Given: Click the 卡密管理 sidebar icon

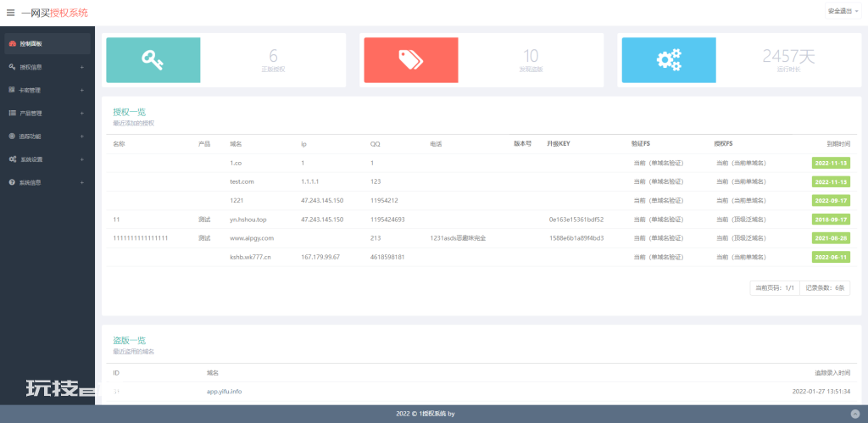Looking at the screenshot, I should click(x=12, y=90).
